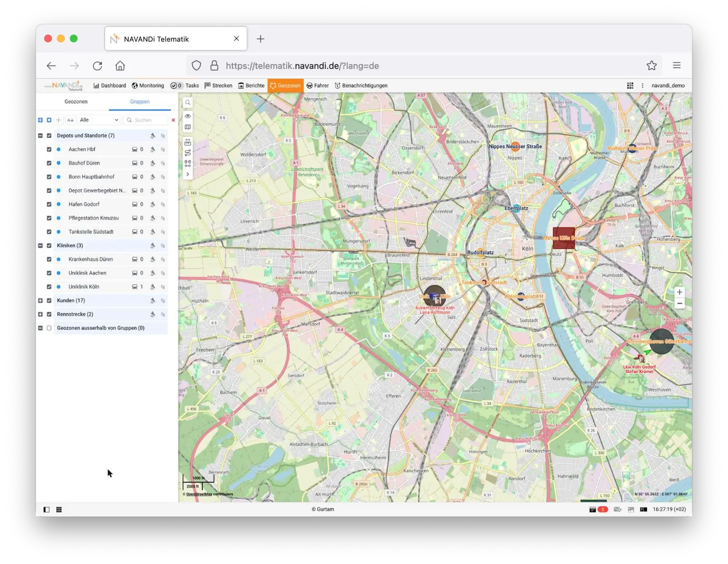Open the Dashboard menu item
Screen dimensions: 728x564
110,86
